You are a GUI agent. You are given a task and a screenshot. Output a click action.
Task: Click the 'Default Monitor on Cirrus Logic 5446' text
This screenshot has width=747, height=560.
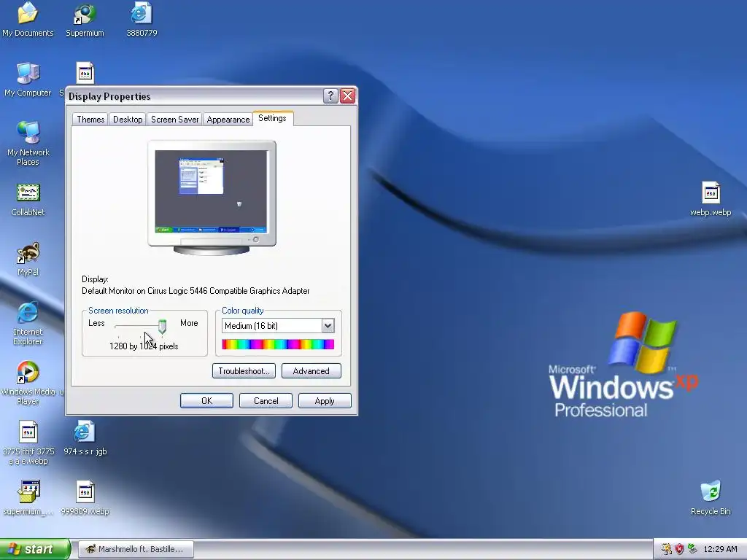tap(196, 291)
